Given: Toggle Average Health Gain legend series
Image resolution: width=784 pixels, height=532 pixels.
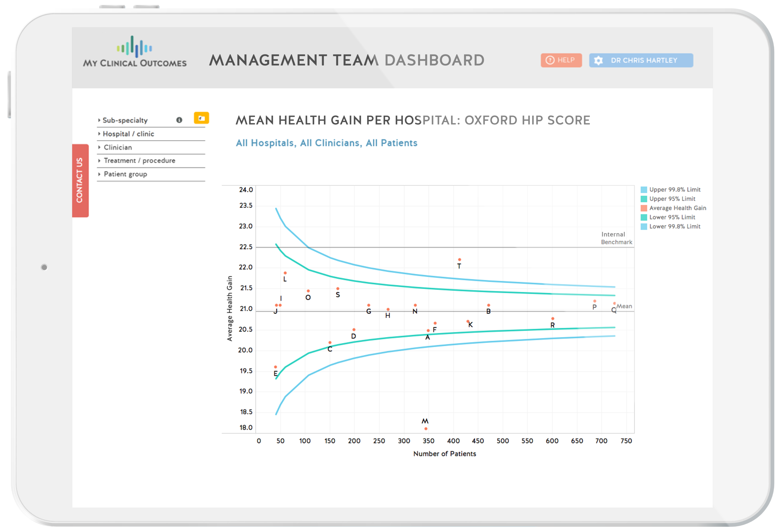Looking at the screenshot, I should coord(677,208).
